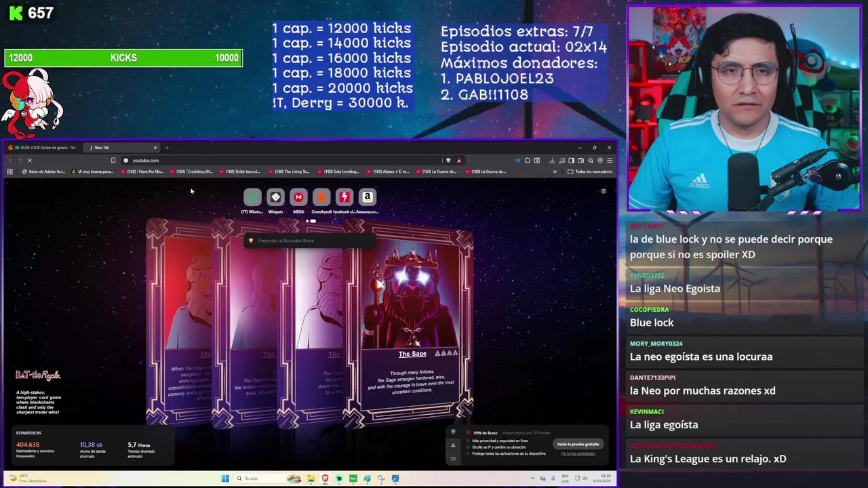Click the youtube.com address bar

(281, 161)
